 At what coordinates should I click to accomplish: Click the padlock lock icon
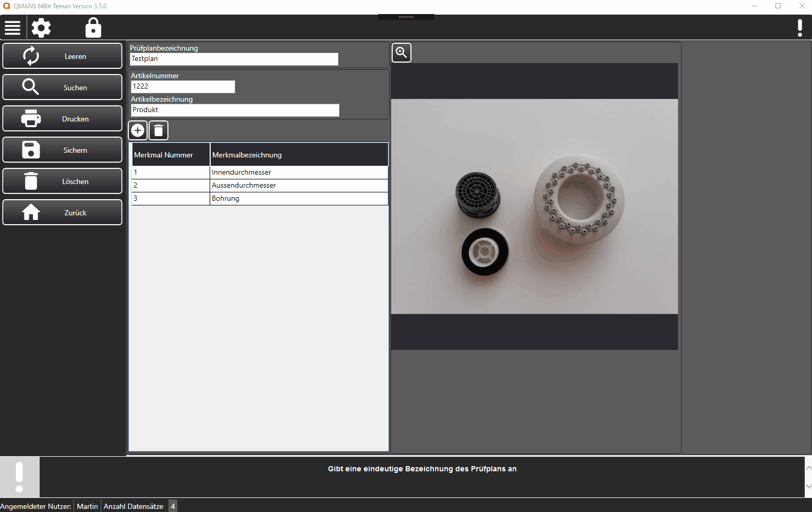[x=93, y=28]
